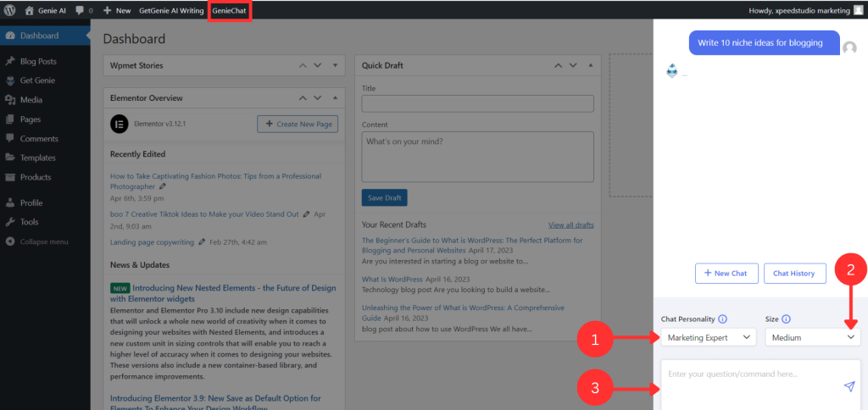Open the comments bubble in admin bar
Viewport: 868px width, 410px height.
click(84, 10)
